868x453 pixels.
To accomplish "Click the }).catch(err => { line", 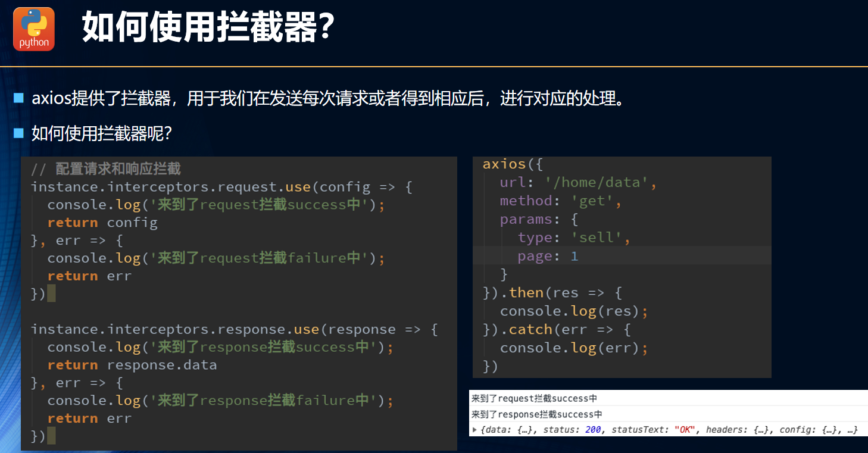I will tap(557, 330).
